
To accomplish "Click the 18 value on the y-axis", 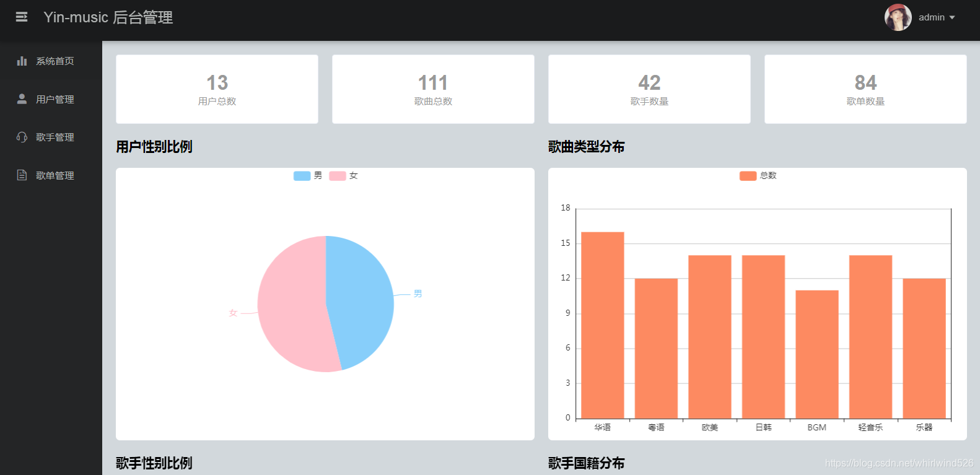I will (x=566, y=208).
